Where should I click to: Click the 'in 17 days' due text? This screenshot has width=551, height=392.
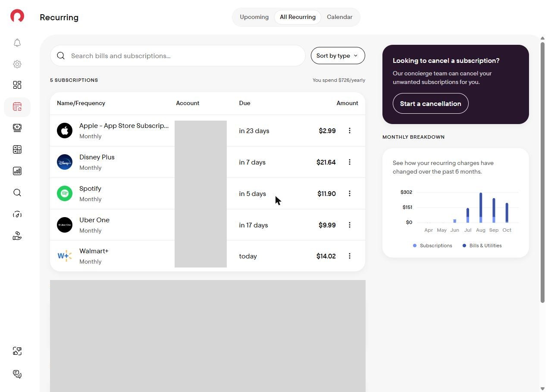[x=254, y=225]
